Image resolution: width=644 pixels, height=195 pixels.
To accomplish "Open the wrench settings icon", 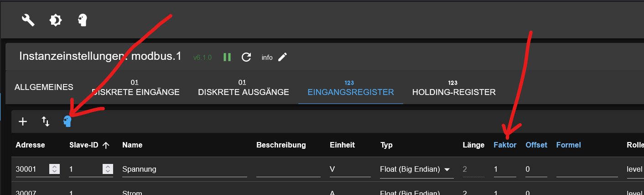I will [28, 20].
